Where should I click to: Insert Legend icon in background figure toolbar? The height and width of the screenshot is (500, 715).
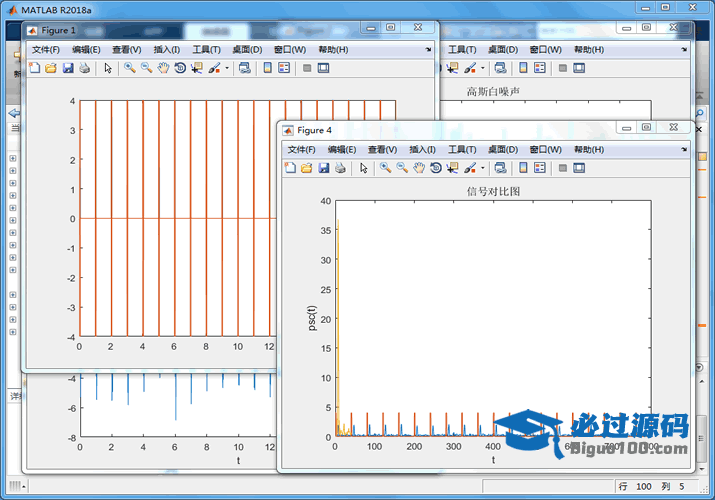pos(540,68)
